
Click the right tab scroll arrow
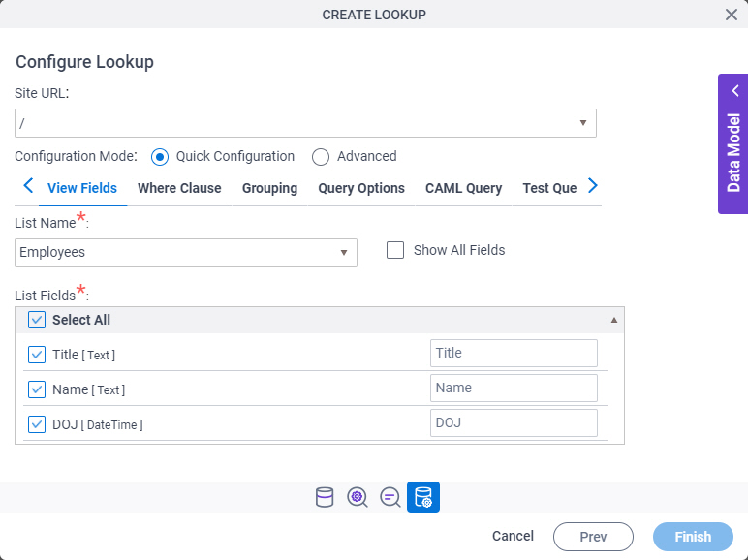(x=592, y=186)
